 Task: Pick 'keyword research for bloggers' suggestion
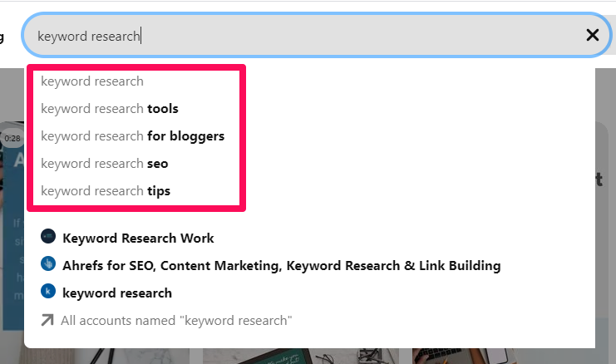(133, 135)
